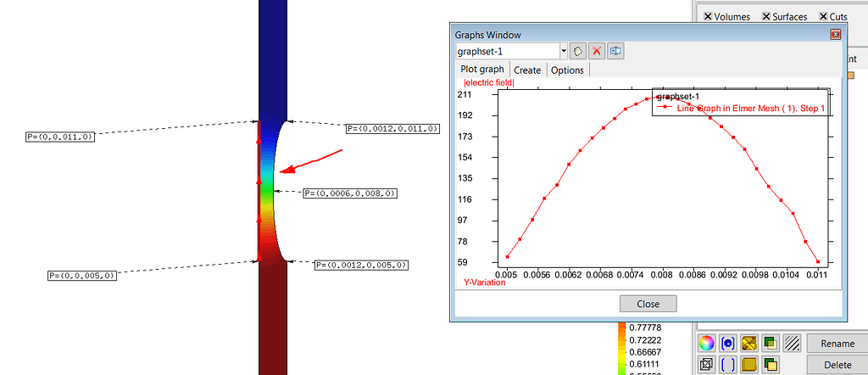The image size is (868, 375).
Task: Click the solid yellow box icon
Action: (749, 365)
